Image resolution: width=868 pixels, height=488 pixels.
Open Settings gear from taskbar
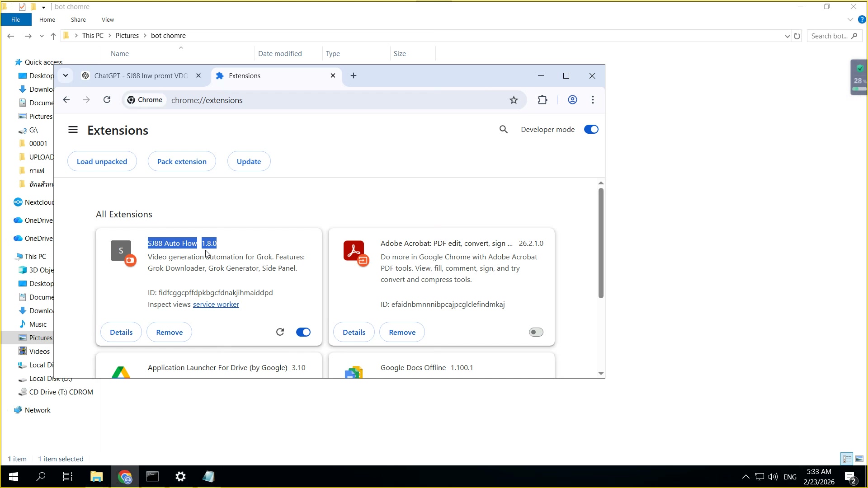(180, 477)
